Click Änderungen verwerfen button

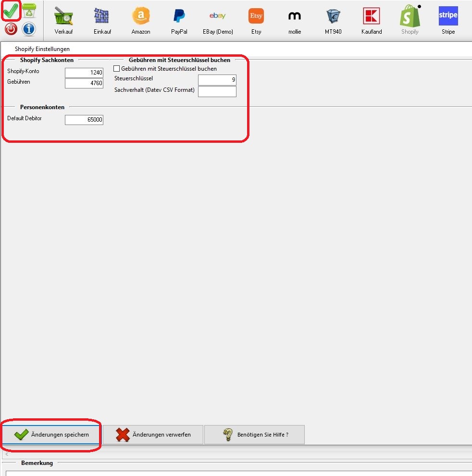pos(153,435)
